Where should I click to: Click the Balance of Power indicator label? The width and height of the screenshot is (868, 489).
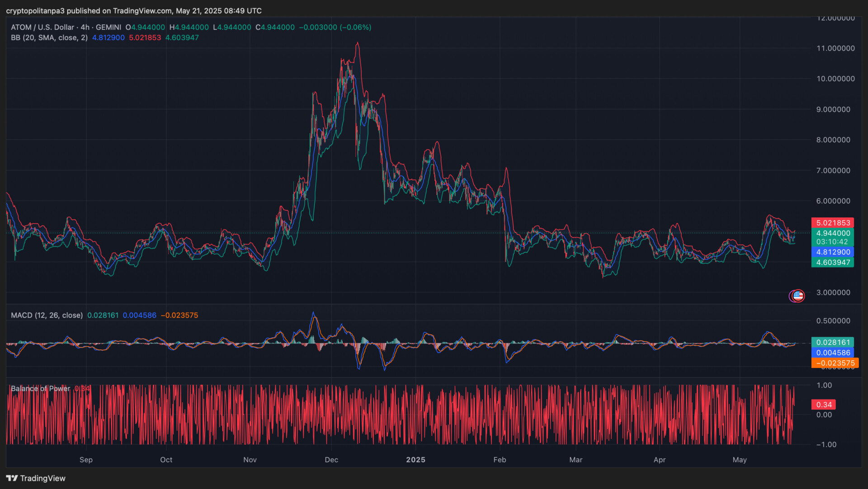click(x=40, y=389)
